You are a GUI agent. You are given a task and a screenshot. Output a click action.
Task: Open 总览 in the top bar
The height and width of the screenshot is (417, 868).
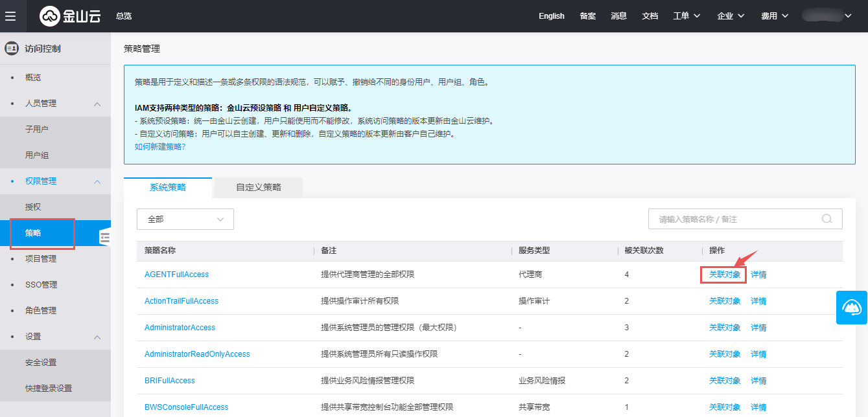(124, 16)
